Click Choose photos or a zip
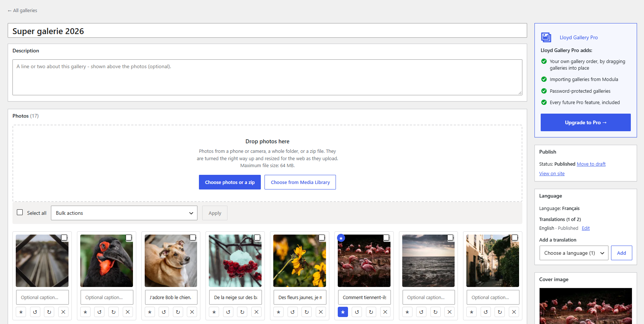This screenshot has width=644, height=324. click(230, 182)
